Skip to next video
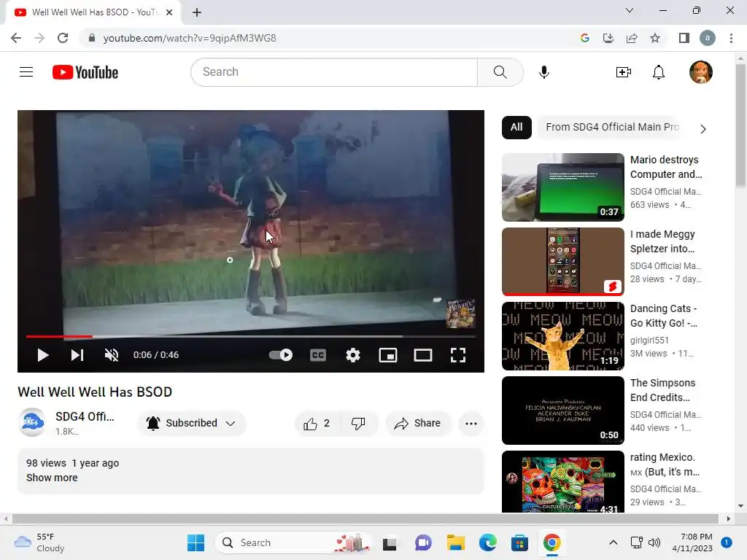The image size is (747, 560). pyautogui.click(x=77, y=355)
